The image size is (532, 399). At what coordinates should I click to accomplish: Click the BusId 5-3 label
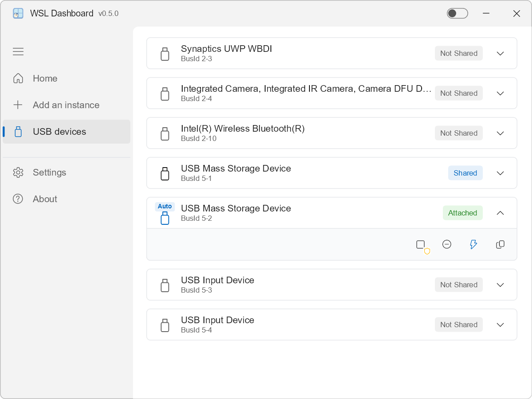click(196, 290)
